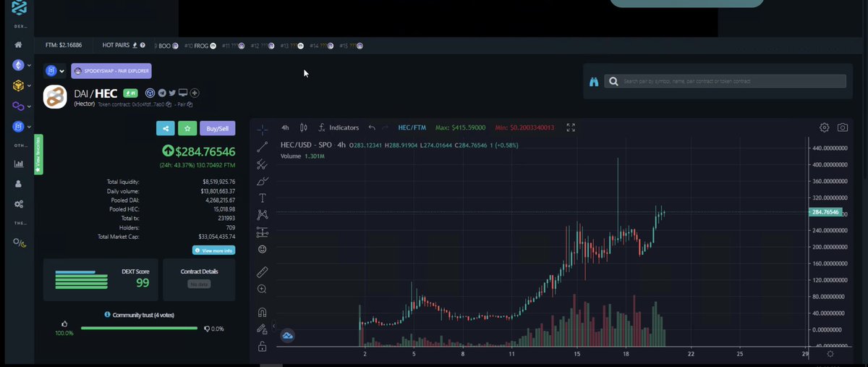868x367 pixels.
Task: Click the binoculars icon beside search
Action: (x=594, y=82)
